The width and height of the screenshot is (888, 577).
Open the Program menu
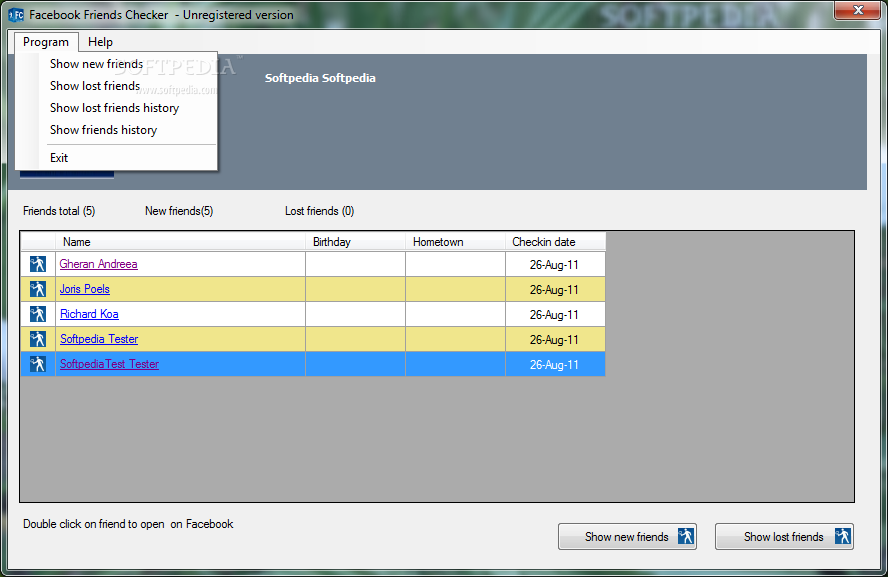(x=46, y=42)
